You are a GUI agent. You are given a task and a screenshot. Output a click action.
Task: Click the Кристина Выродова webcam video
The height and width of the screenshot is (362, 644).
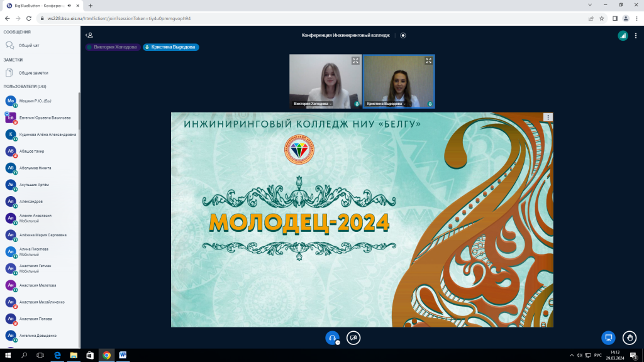tap(398, 81)
